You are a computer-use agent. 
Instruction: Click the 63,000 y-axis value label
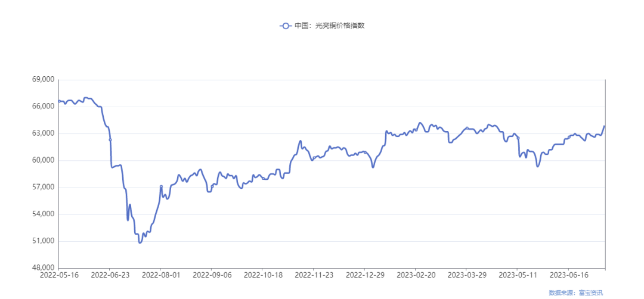click(x=43, y=133)
